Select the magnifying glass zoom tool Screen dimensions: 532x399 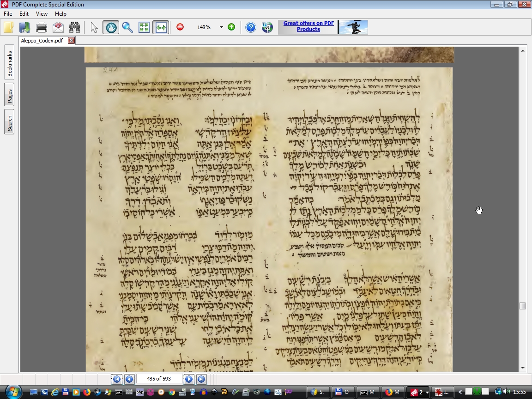point(127,27)
